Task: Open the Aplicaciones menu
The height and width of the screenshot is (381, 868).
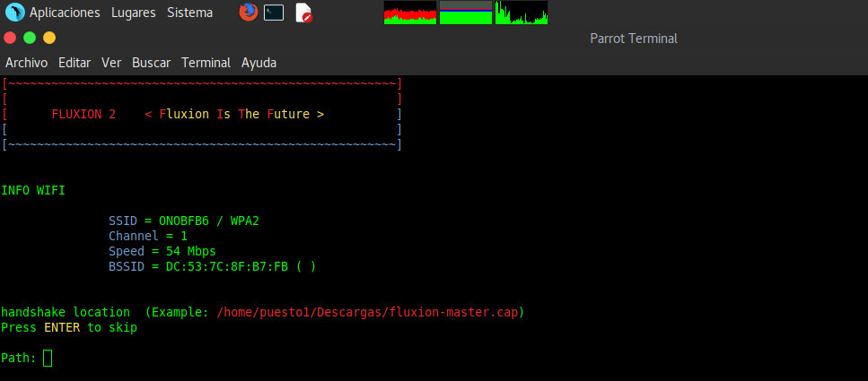Action: point(65,13)
